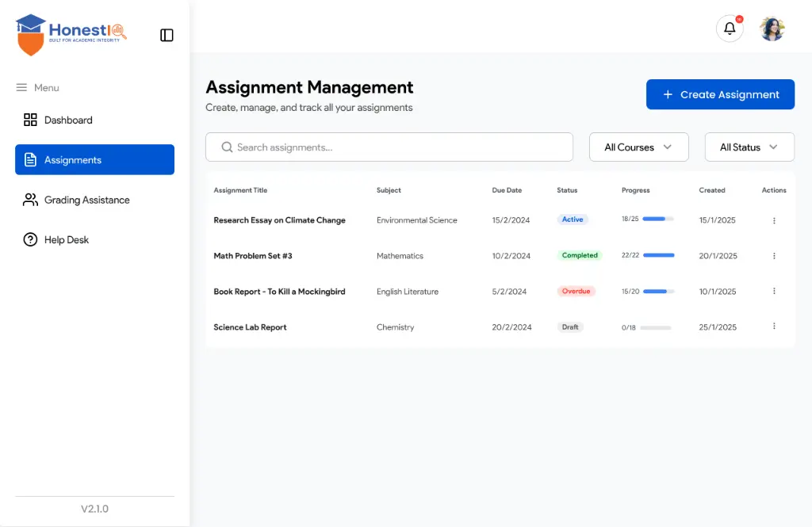
Task: Click the Due Date column header
Action: pos(507,190)
